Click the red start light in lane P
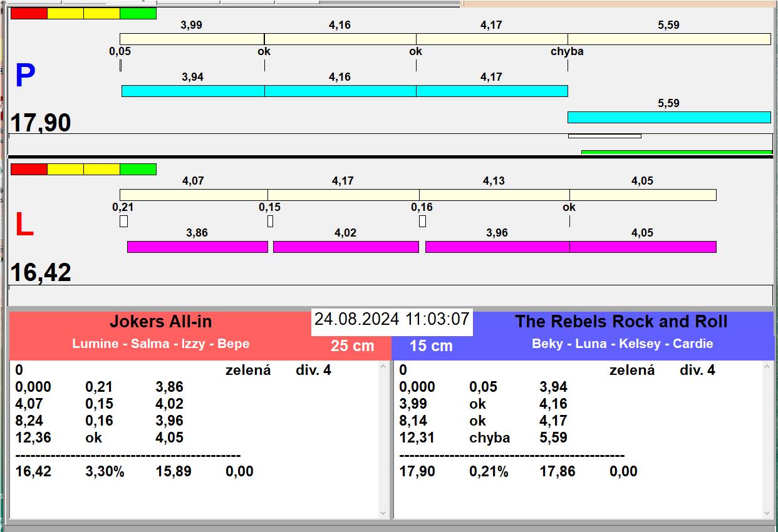The image size is (778, 532). 29,13
